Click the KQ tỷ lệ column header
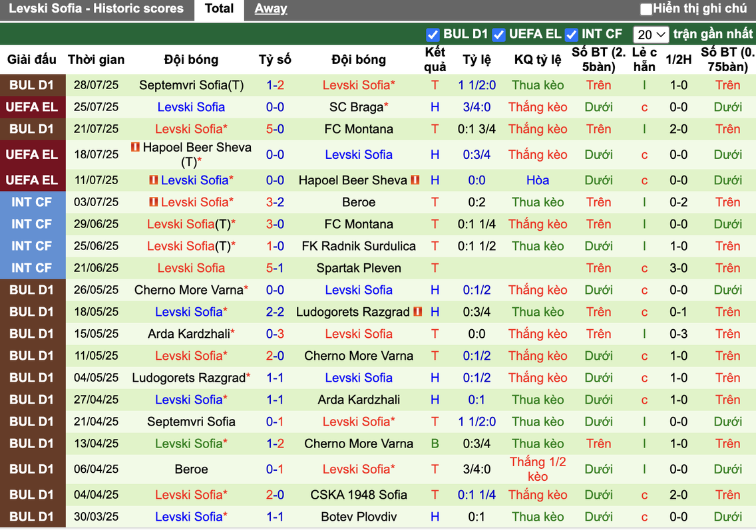 [x=538, y=60]
